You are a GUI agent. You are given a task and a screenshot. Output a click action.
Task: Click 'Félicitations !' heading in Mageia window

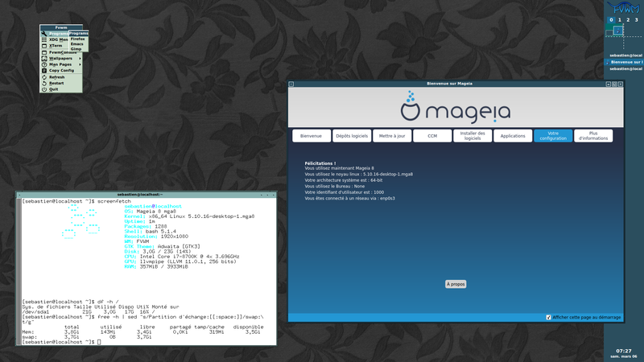pyautogui.click(x=320, y=163)
